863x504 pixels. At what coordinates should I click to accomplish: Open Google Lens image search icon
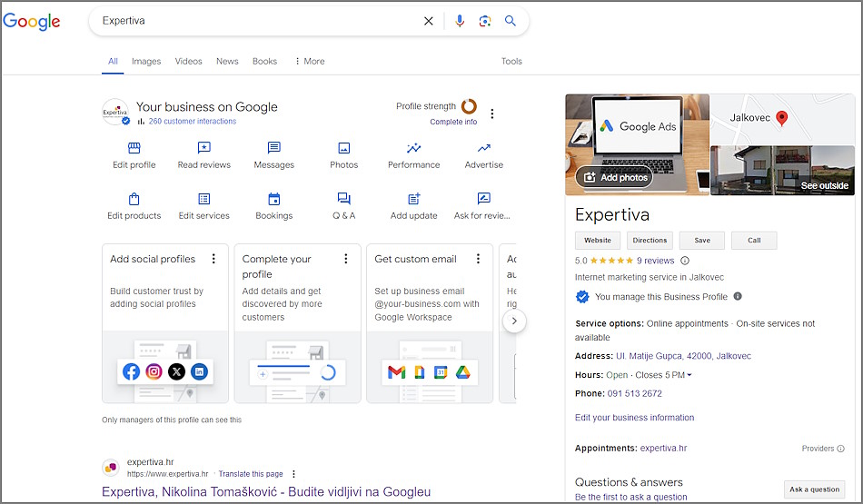tap(484, 21)
